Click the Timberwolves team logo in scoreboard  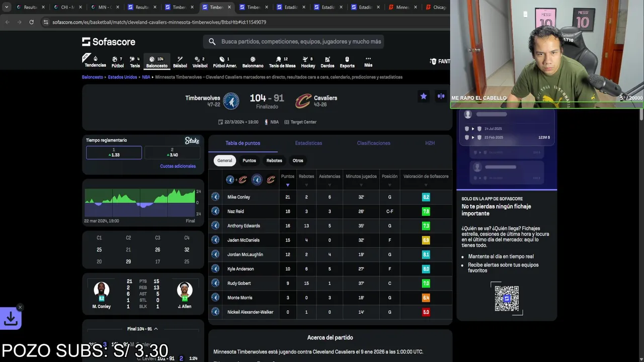coord(231,101)
